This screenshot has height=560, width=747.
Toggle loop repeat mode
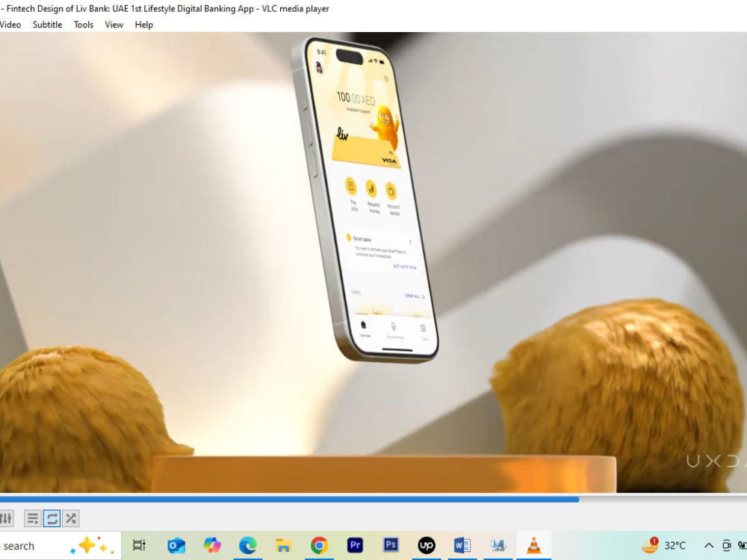(52, 518)
